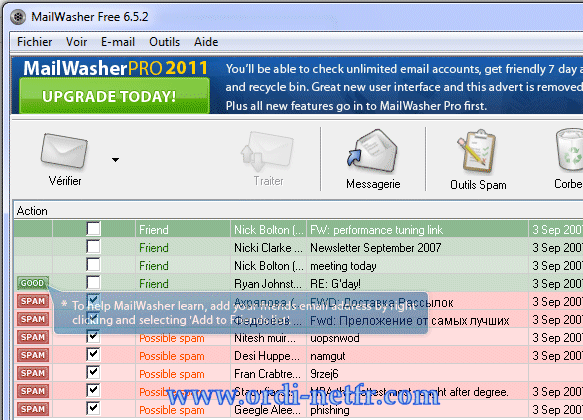Open the Outils menu

[x=164, y=42]
